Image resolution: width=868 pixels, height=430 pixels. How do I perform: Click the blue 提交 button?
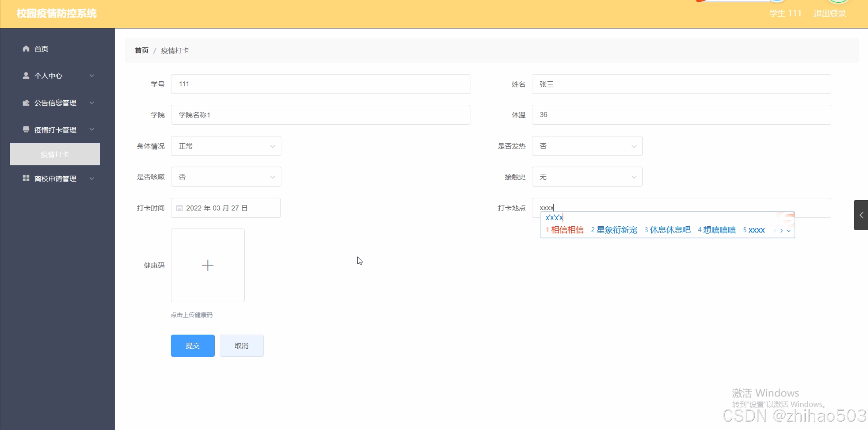pos(193,346)
